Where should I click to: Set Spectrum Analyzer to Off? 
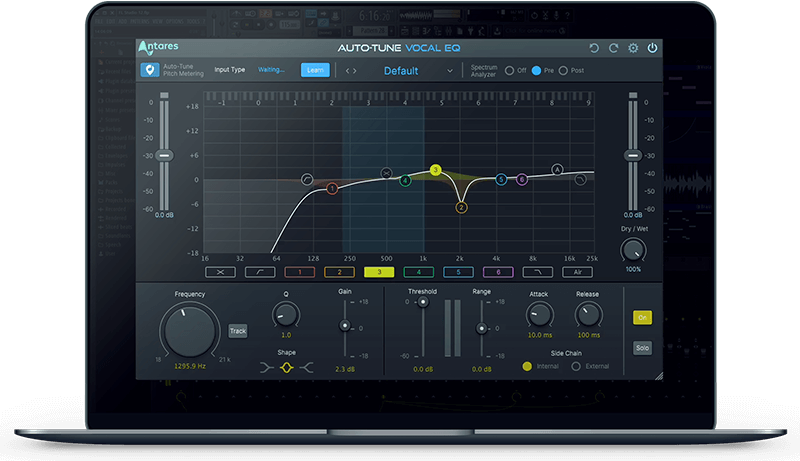click(509, 71)
